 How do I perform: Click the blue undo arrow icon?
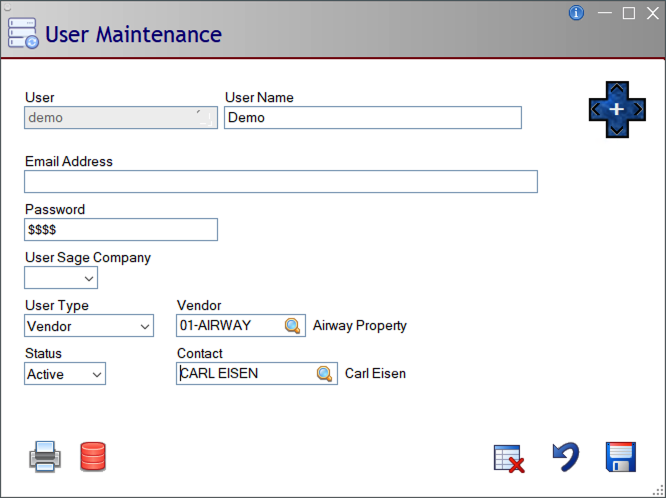point(566,457)
